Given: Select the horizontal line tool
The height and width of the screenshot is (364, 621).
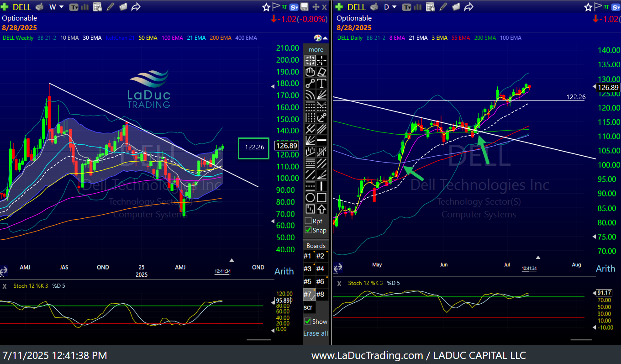Looking at the screenshot, I should [x=321, y=140].
